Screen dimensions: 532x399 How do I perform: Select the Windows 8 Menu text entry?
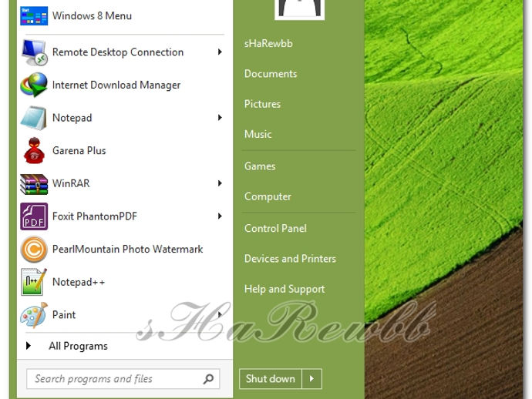click(x=92, y=15)
